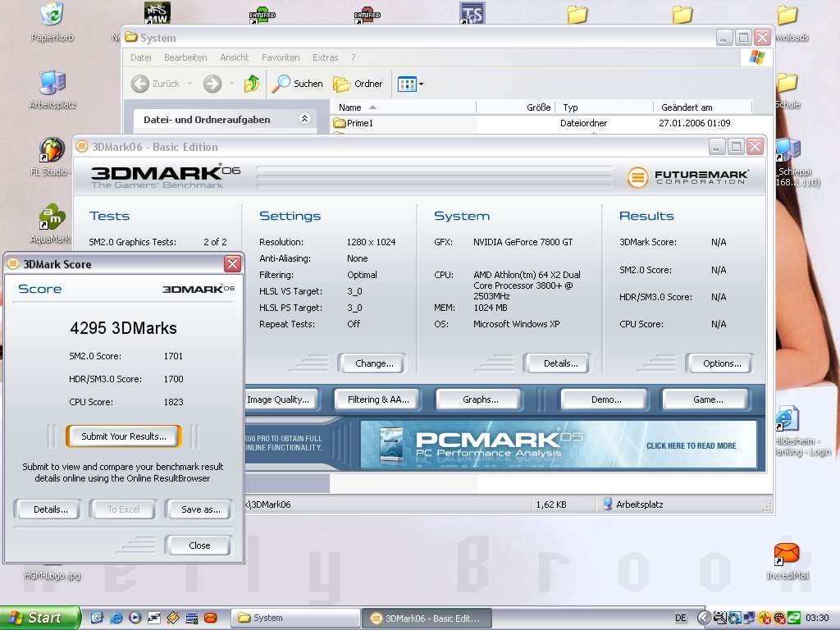Sort by the Name column header

[x=403, y=107]
